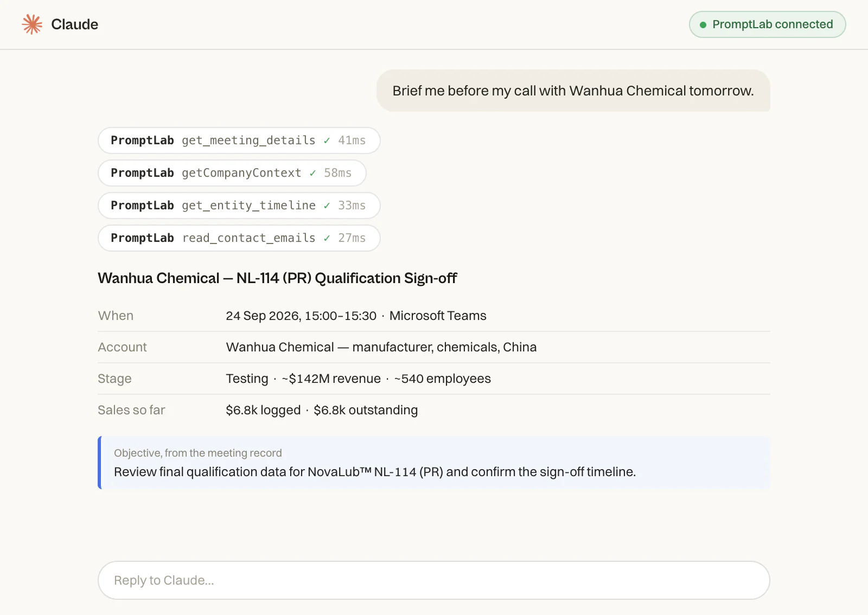Click "Objective, from the meeting record" caption
868x615 pixels.
198,453
